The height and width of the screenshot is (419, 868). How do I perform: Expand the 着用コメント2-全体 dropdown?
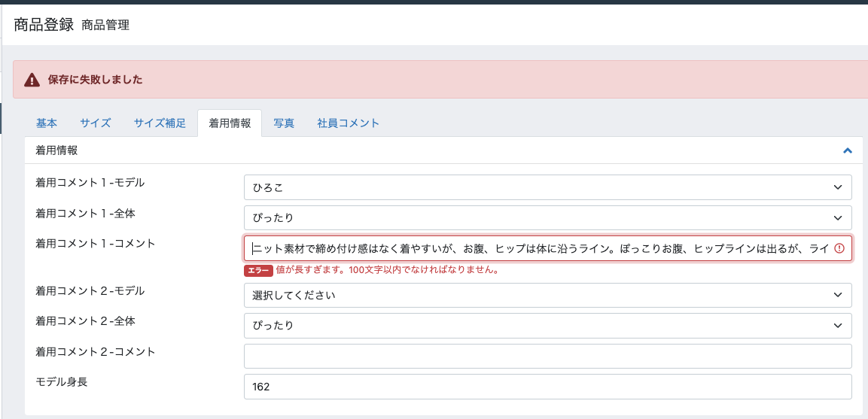click(547, 326)
